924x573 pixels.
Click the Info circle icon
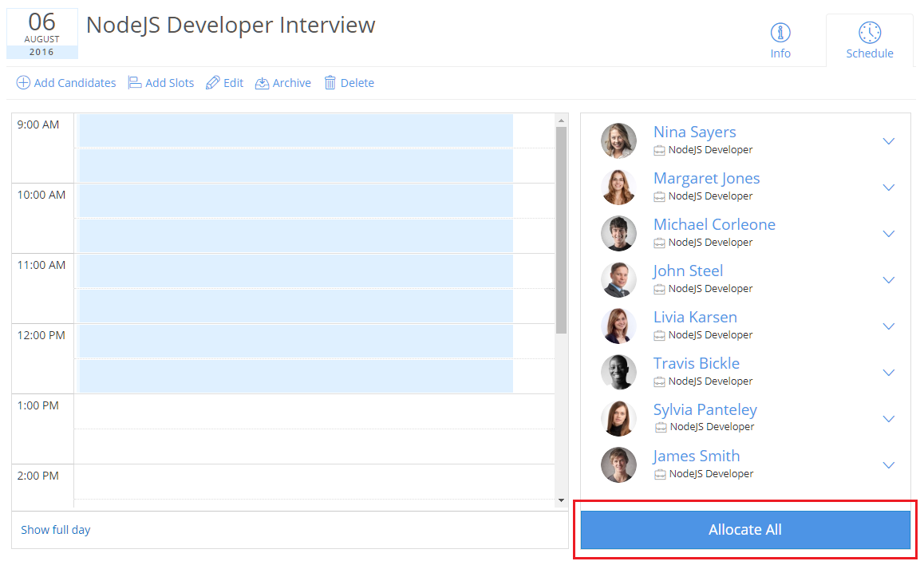[x=780, y=33]
